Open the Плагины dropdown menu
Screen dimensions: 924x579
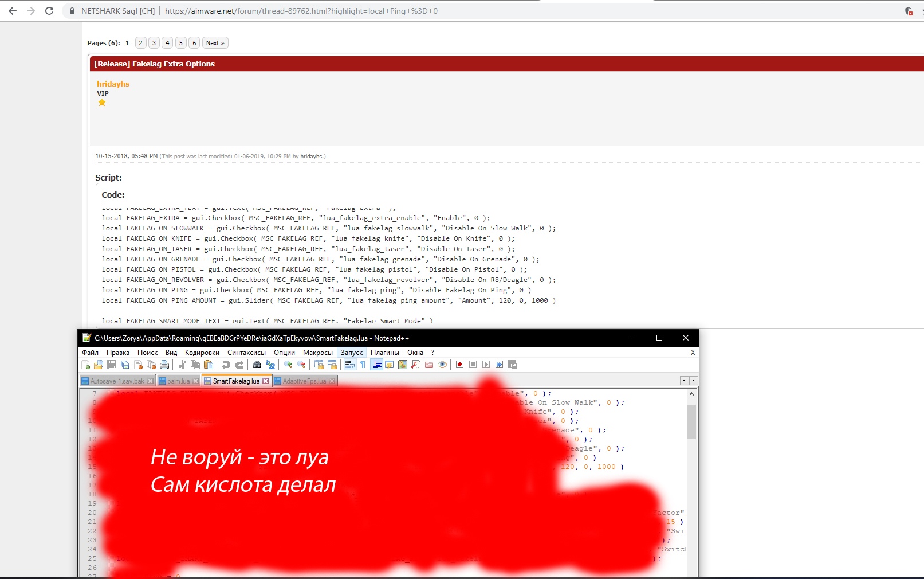[384, 353]
